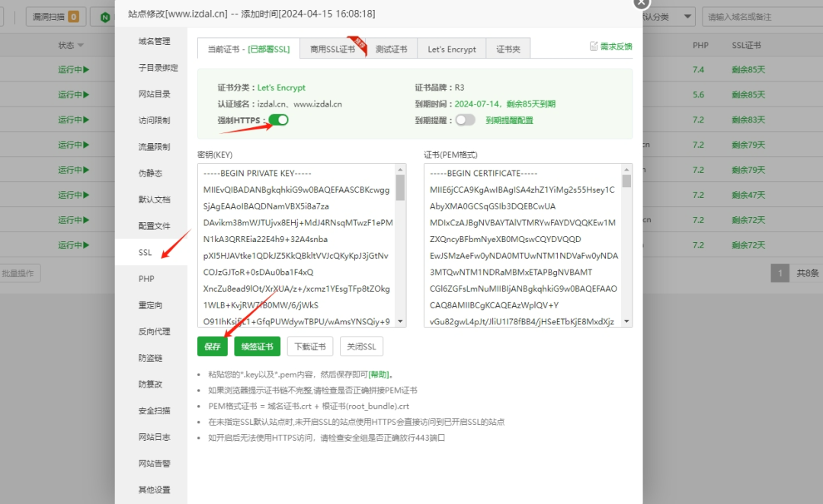Screen dimensions: 823x504
Task: Open the 到期提醒配置 link
Action: (509, 120)
